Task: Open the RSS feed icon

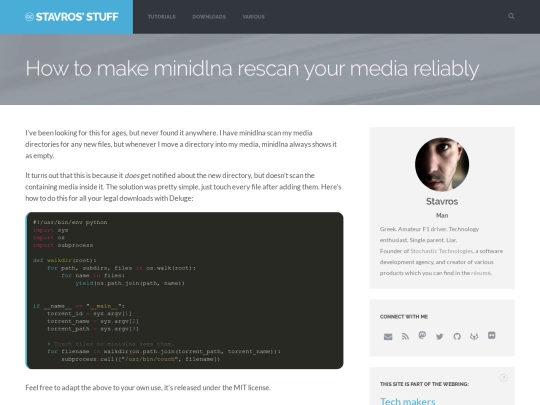Action: coord(405,336)
